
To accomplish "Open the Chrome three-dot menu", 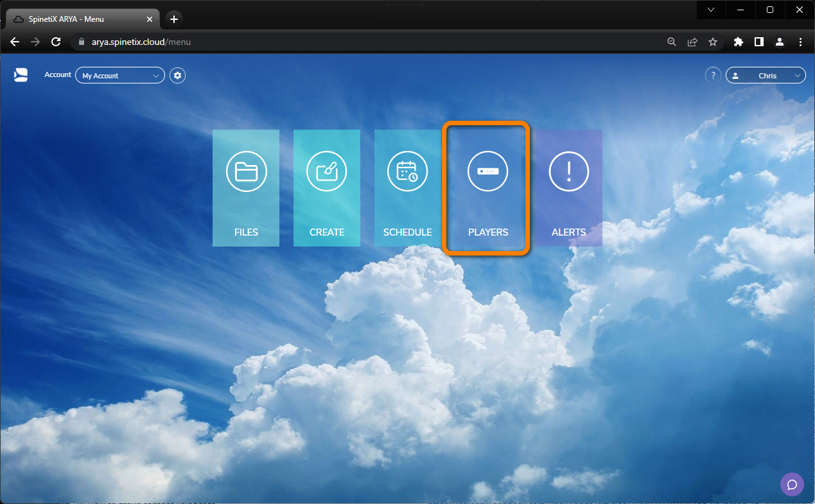I will (x=800, y=42).
